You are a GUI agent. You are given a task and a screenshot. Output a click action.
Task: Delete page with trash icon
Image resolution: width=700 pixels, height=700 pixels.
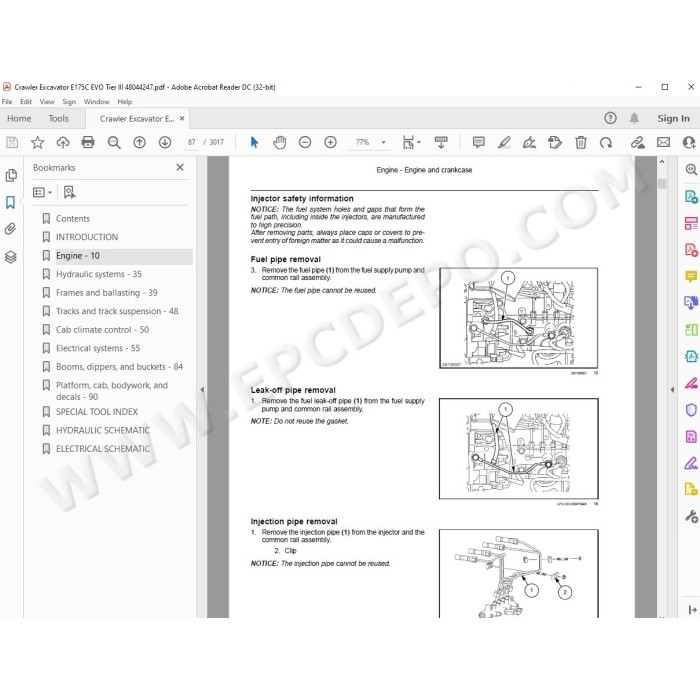click(580, 142)
